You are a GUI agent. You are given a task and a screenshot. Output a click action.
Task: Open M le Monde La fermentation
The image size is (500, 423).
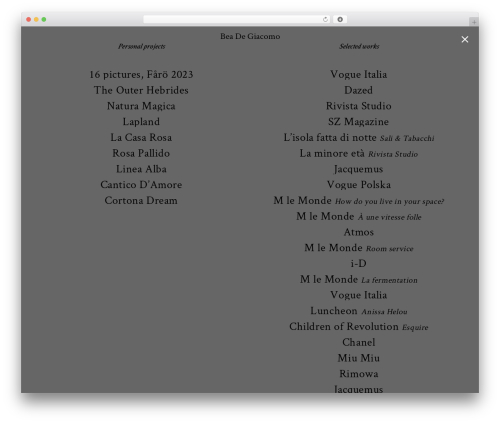tap(359, 279)
